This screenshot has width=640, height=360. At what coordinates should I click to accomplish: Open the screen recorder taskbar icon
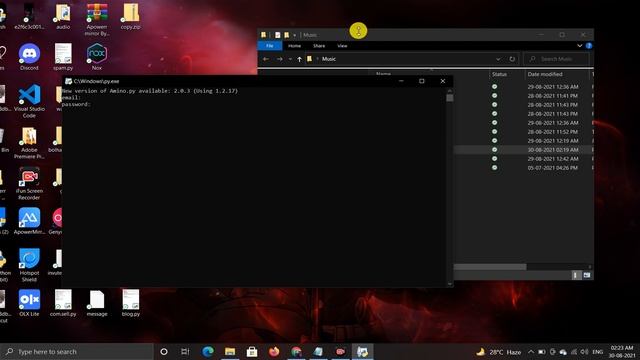pos(340,351)
